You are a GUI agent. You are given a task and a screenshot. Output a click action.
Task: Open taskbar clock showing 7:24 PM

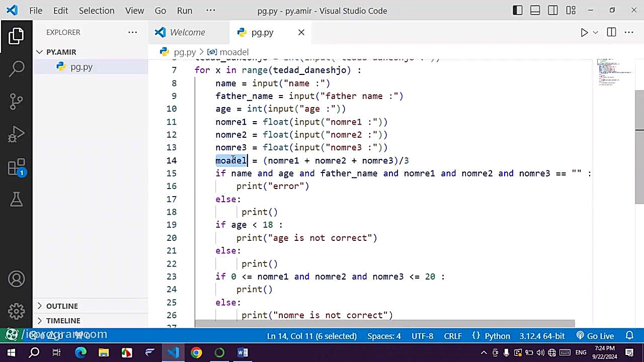coord(604,352)
